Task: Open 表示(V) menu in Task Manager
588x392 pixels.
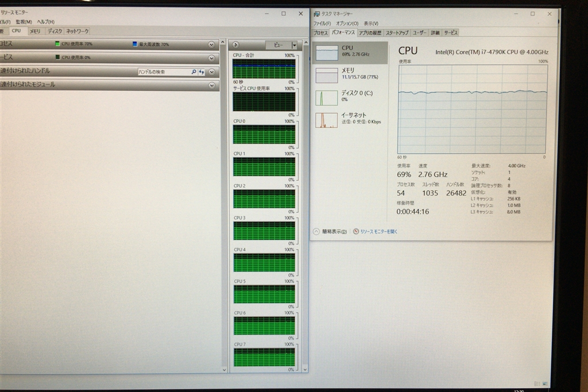Action: point(371,23)
